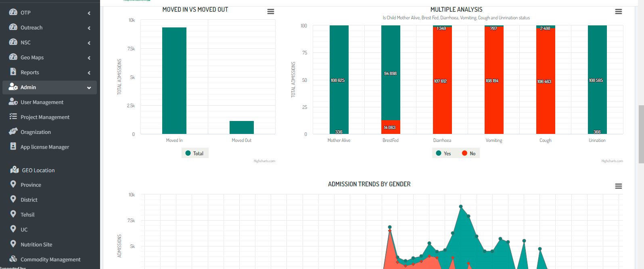Click the GEO Location map icon

click(15, 170)
